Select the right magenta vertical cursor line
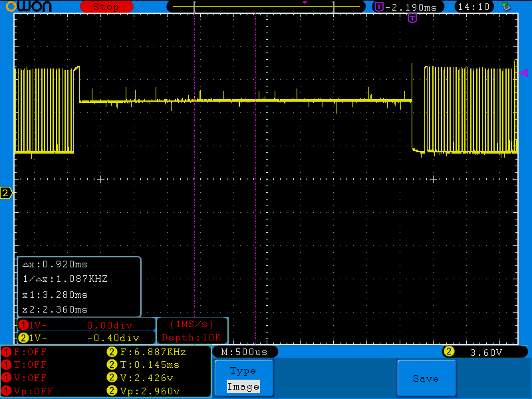The image size is (532, 399). (x=255, y=178)
